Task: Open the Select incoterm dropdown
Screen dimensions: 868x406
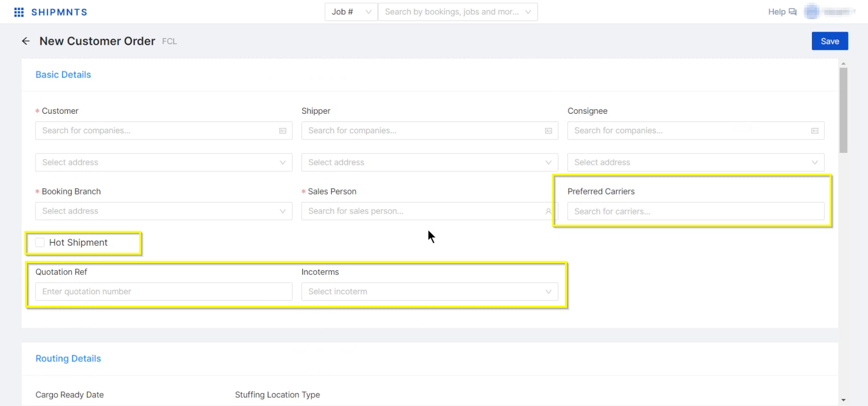Action: click(429, 292)
